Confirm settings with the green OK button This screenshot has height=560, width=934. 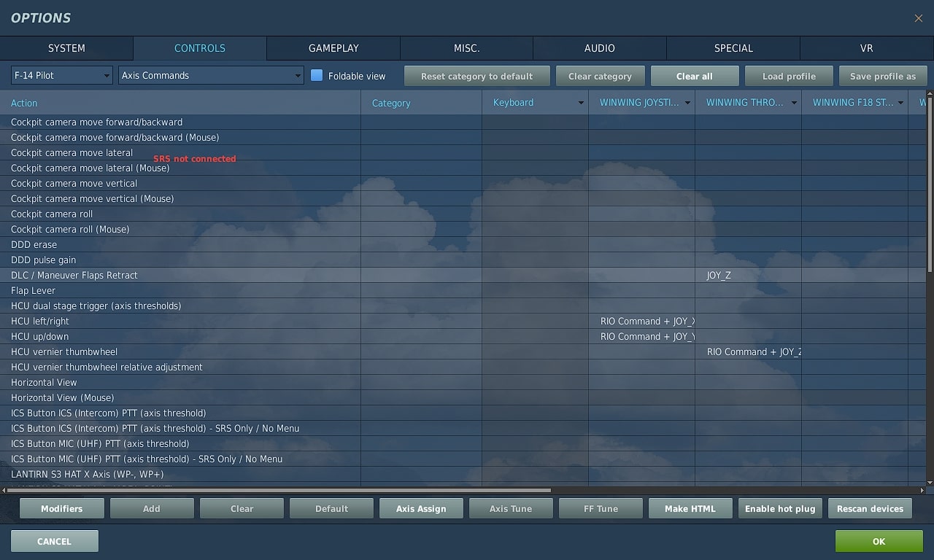pyautogui.click(x=879, y=541)
